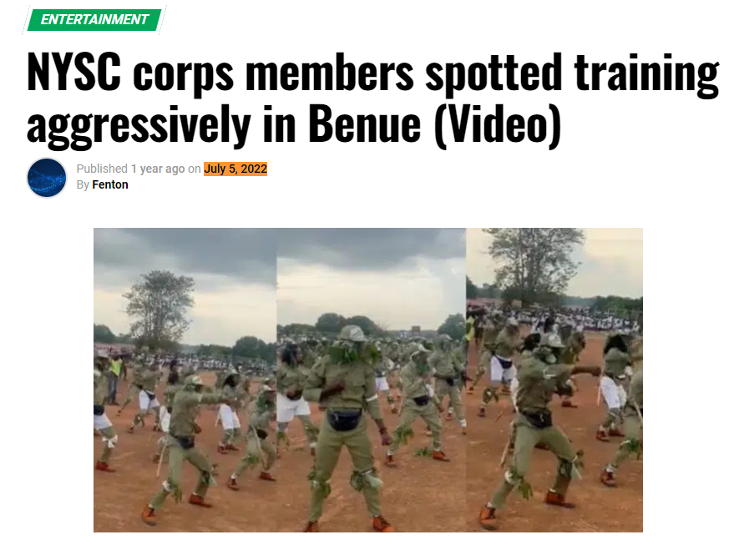Click the word Benue in headline
This screenshot has width=734, height=560.
tap(364, 124)
